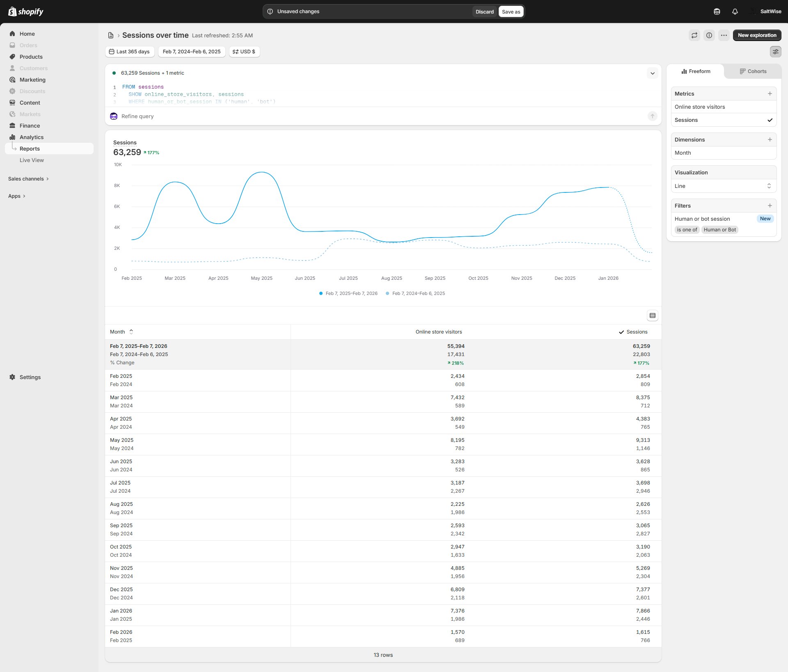Expand the Sales channels section
The width and height of the screenshot is (788, 672).
point(28,179)
